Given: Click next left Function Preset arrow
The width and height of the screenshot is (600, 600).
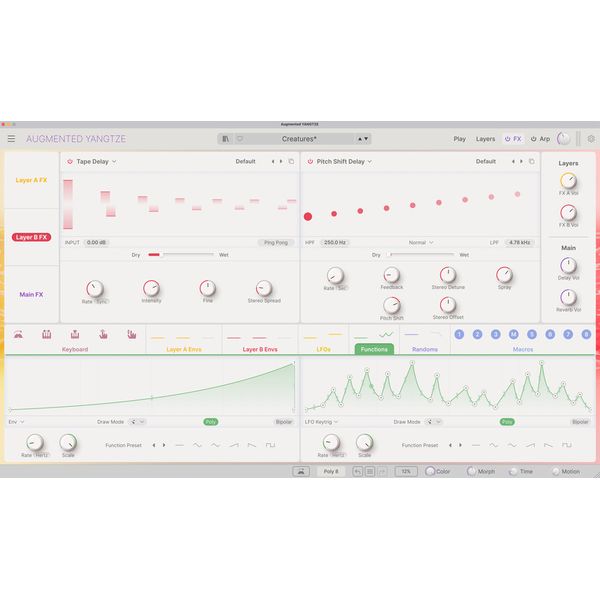Looking at the screenshot, I should (164, 445).
